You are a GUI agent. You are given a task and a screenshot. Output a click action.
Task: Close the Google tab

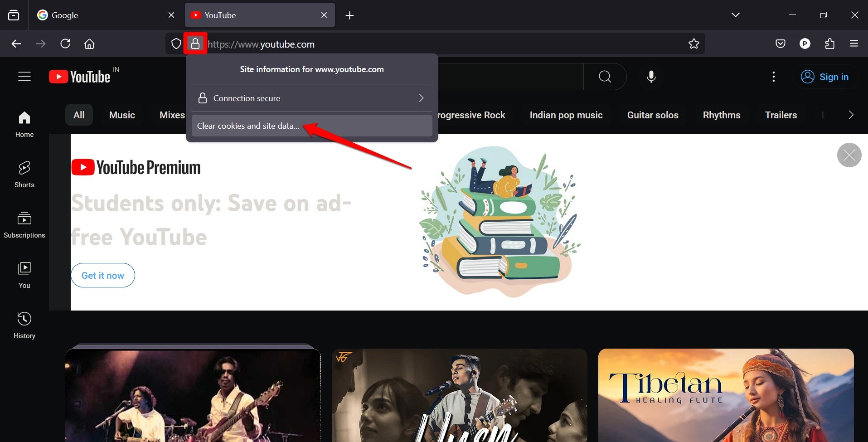click(x=171, y=15)
